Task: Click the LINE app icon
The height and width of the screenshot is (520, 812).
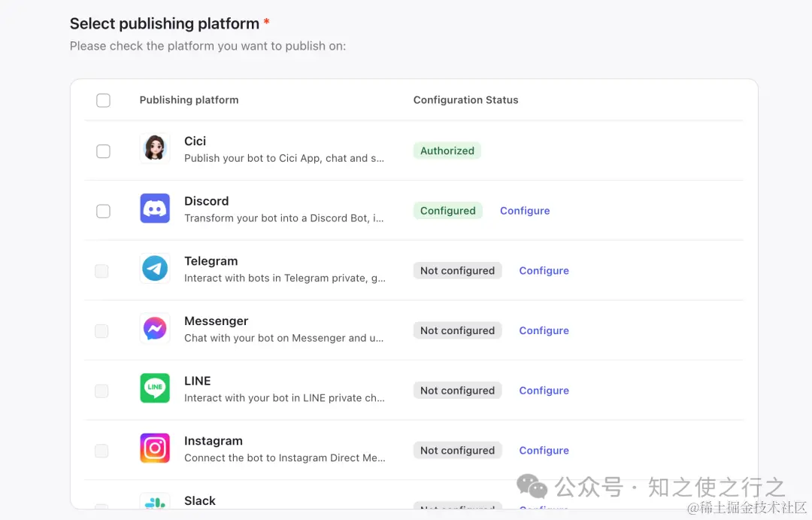Action: coord(155,388)
